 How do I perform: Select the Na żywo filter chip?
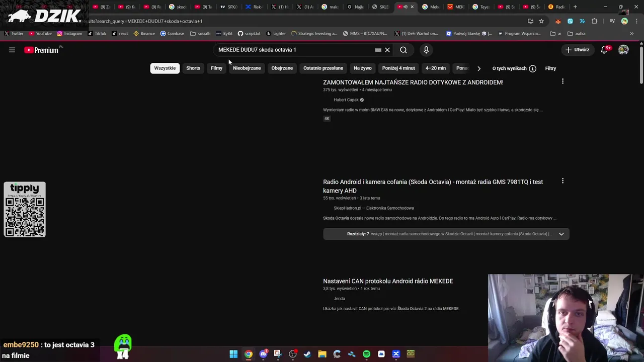click(x=362, y=68)
